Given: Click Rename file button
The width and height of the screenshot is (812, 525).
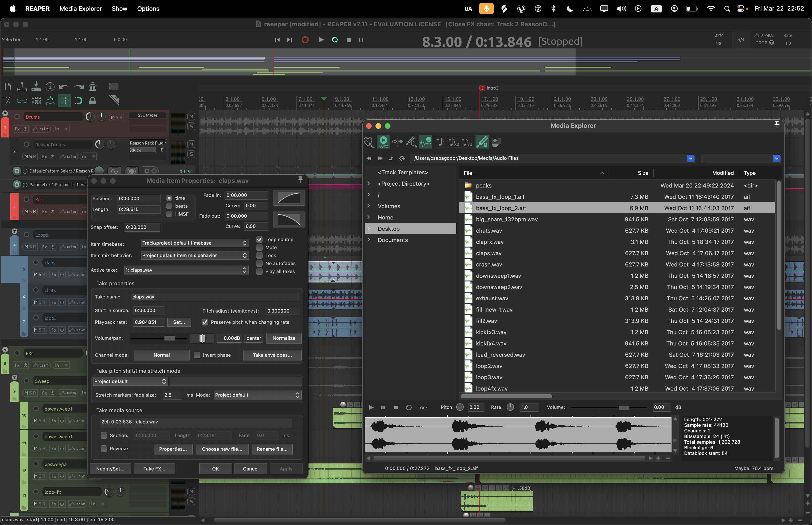Looking at the screenshot, I should pos(272,449).
